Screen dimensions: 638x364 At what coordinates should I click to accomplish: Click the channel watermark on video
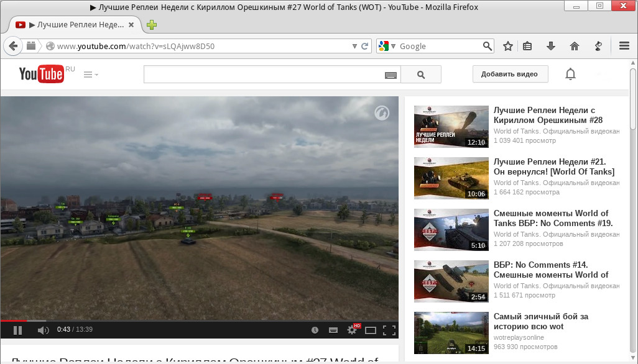[382, 113]
